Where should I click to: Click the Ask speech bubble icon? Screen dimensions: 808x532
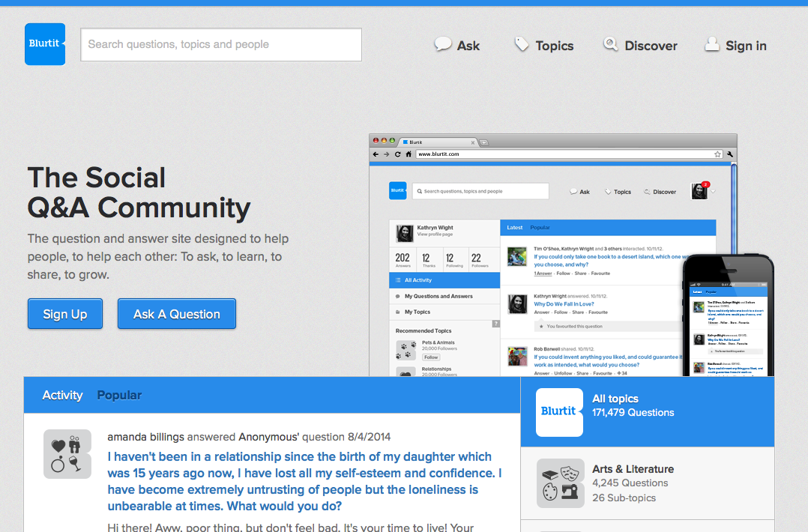click(443, 44)
